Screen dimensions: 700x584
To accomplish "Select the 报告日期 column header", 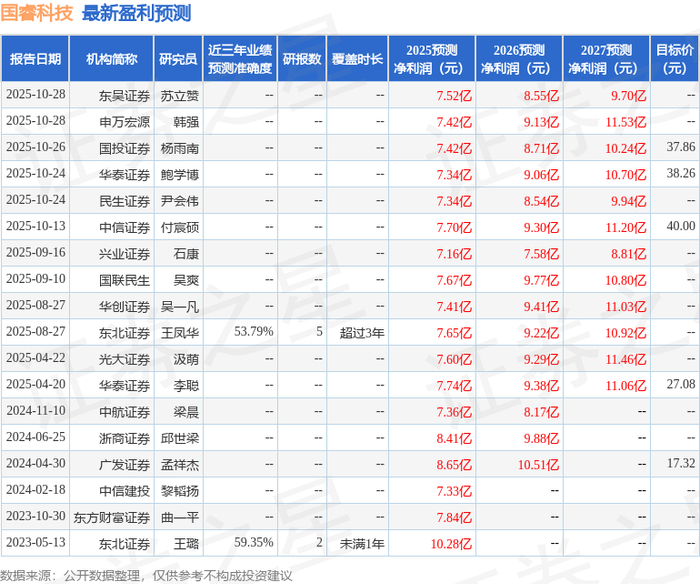I will point(35,59).
